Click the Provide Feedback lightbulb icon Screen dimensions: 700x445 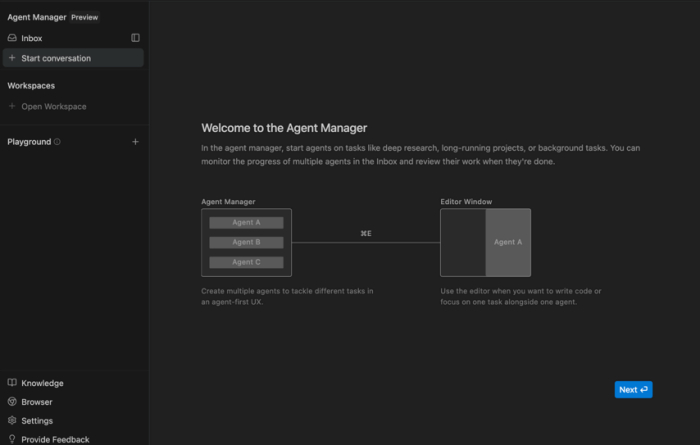(12, 439)
